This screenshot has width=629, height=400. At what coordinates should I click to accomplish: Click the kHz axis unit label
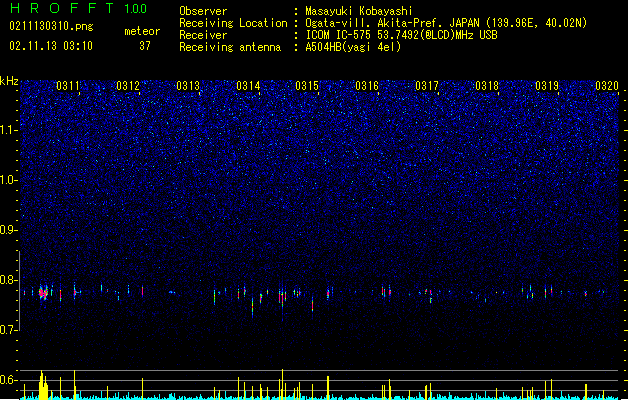coord(9,81)
